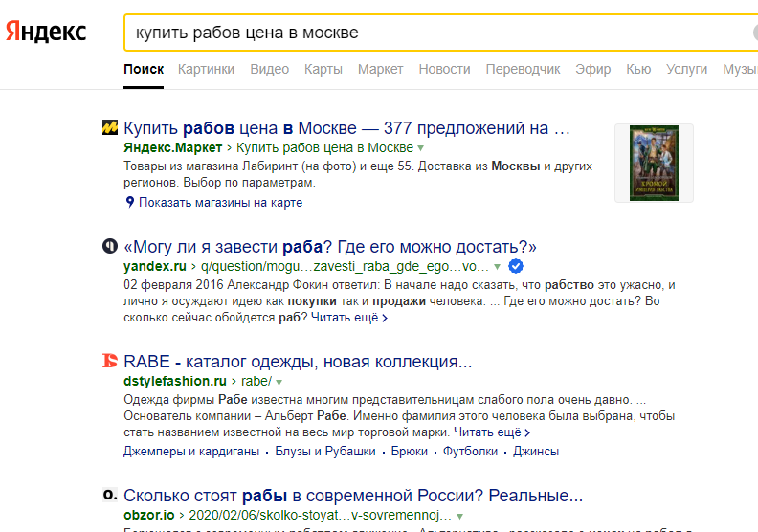
Task: Open the Маркет tab
Action: coord(381,69)
